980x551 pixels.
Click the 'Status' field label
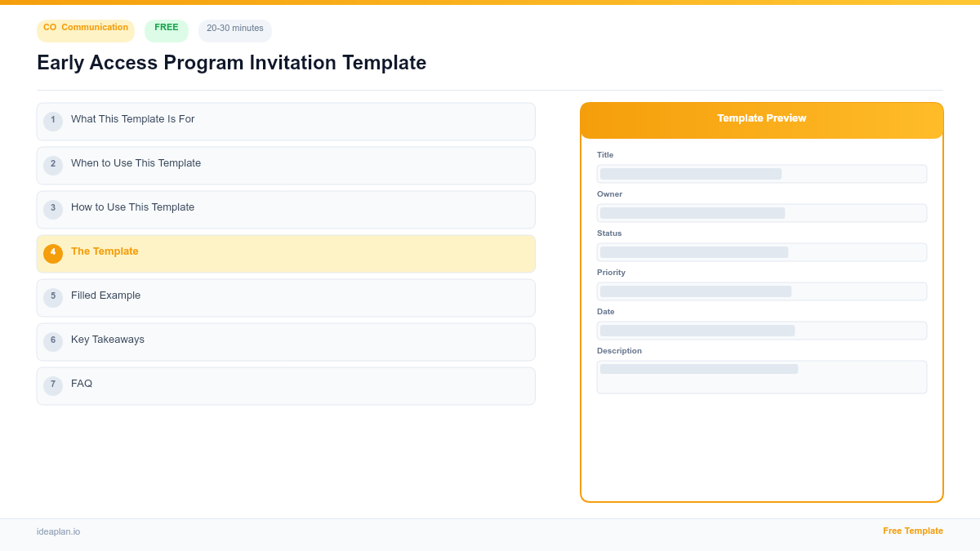609,233
